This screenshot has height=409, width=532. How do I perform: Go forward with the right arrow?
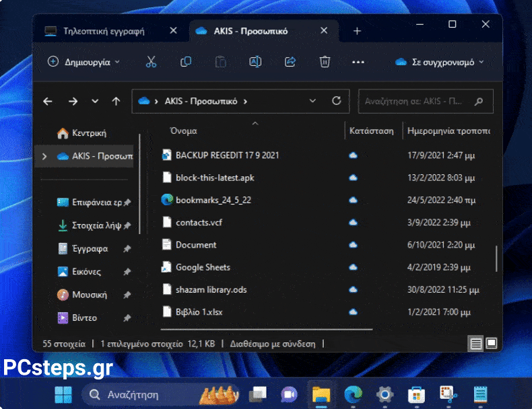point(73,101)
